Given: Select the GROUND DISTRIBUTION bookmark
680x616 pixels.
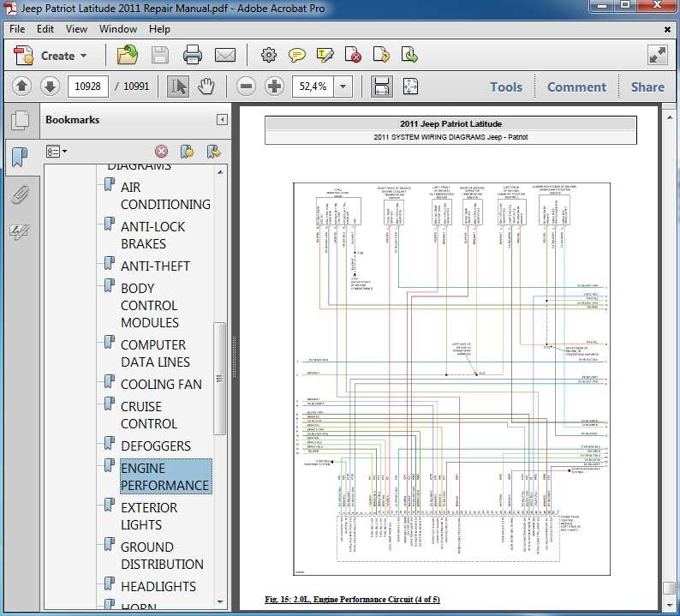Looking at the screenshot, I should [x=162, y=556].
